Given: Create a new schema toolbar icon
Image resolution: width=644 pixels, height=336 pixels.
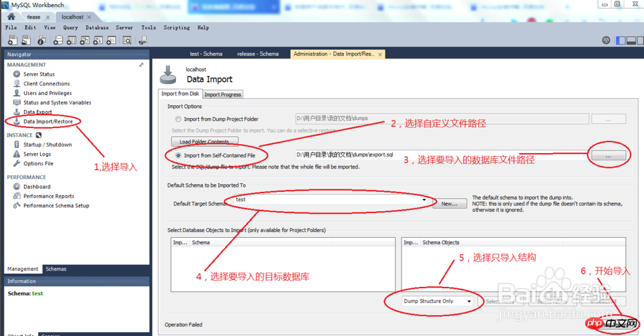Looking at the screenshot, I should click(58, 40).
